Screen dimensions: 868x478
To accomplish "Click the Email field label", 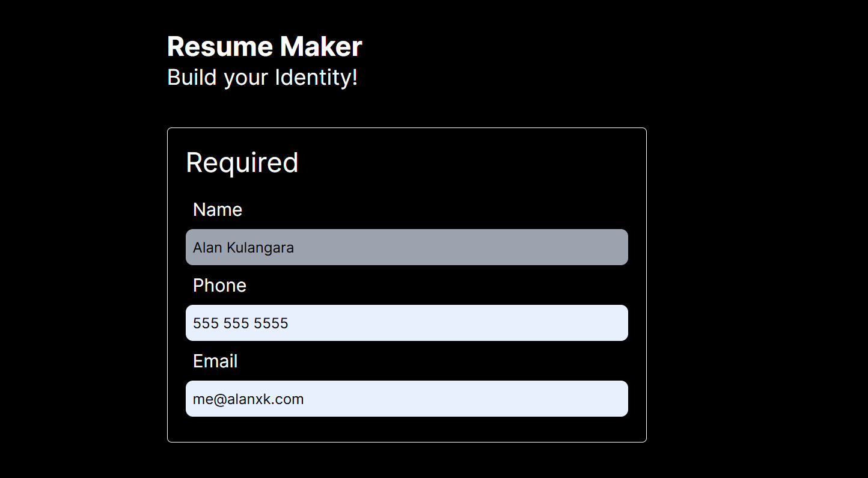I will pyautogui.click(x=215, y=361).
